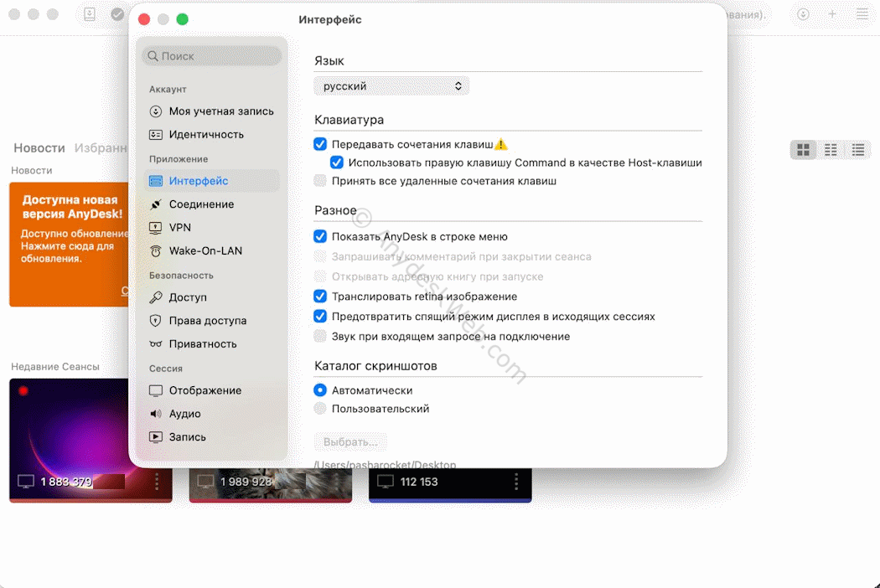Enable Звук при входящем запросе checkbox
This screenshot has width=880, height=588.
pyautogui.click(x=320, y=337)
